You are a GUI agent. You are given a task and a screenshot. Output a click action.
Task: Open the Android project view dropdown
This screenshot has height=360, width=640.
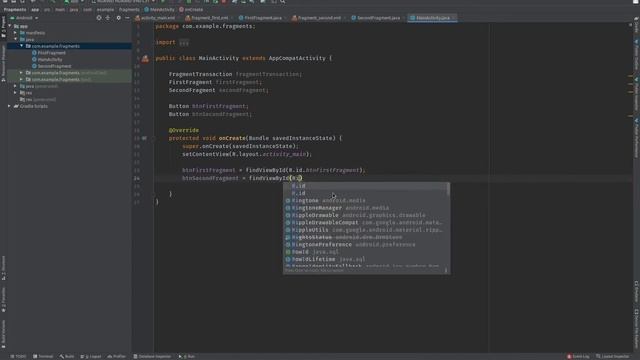coord(24,18)
